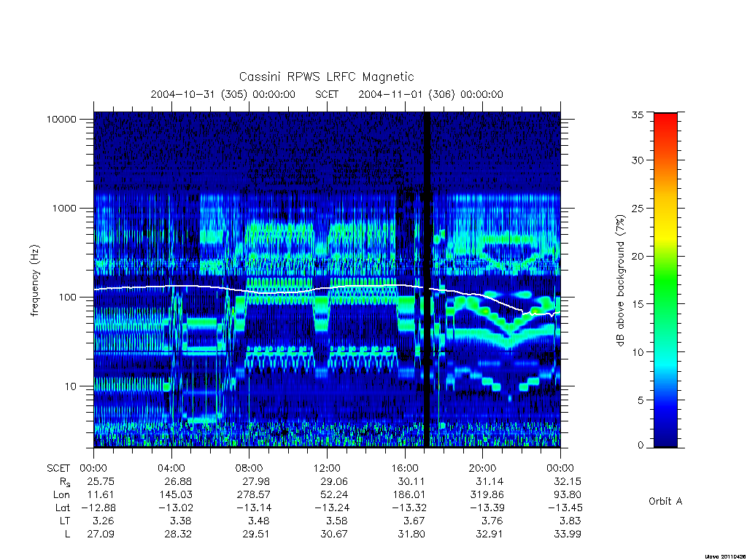Click the 10000 frequency tick label
Image resolution: width=747 pixels, height=560 pixels.
pyautogui.click(x=61, y=120)
